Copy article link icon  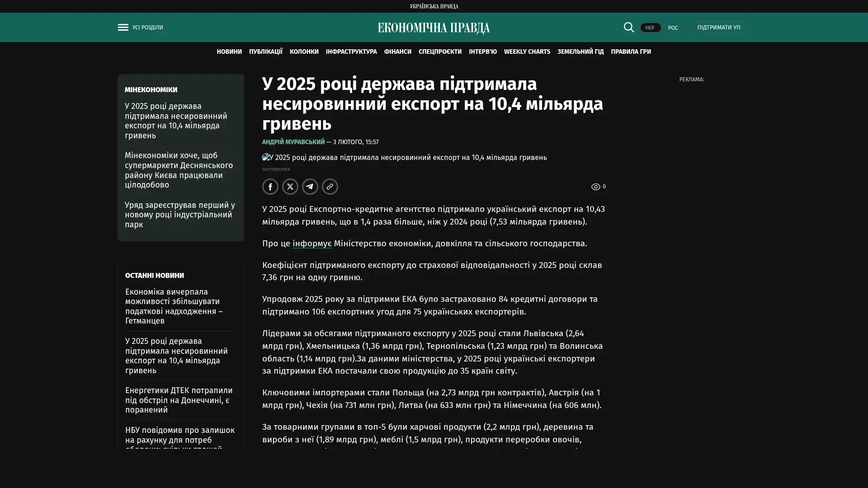[330, 187]
